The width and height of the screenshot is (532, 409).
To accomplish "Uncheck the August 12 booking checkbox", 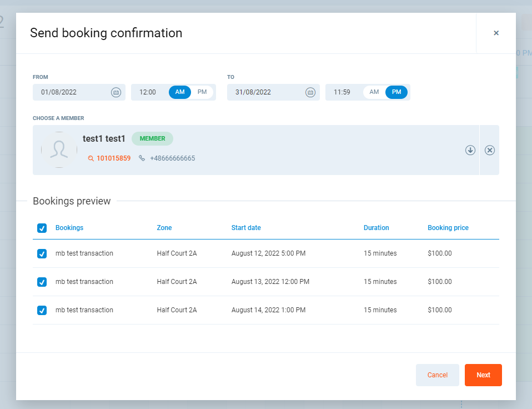I will tap(42, 253).
